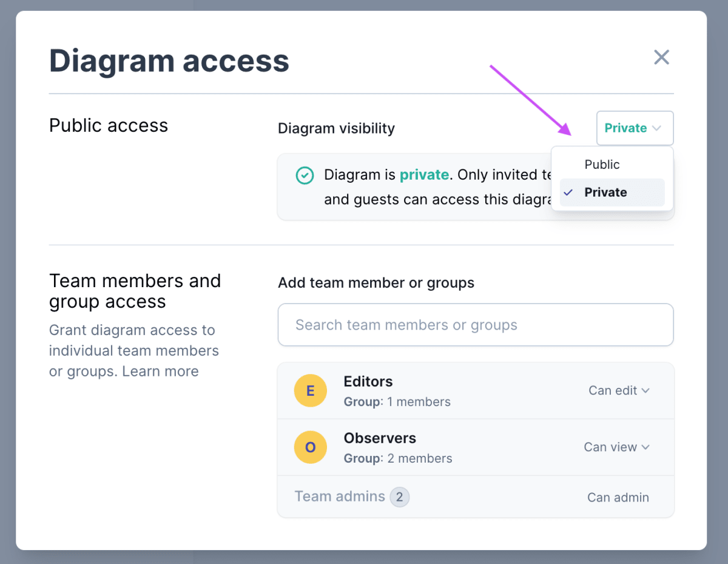
Task: Click the highlighted word 'private' in the notice
Action: point(424,175)
